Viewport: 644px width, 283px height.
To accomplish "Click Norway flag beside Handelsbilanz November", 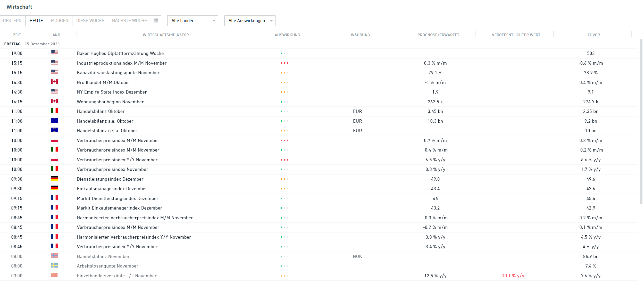I will 54,256.
